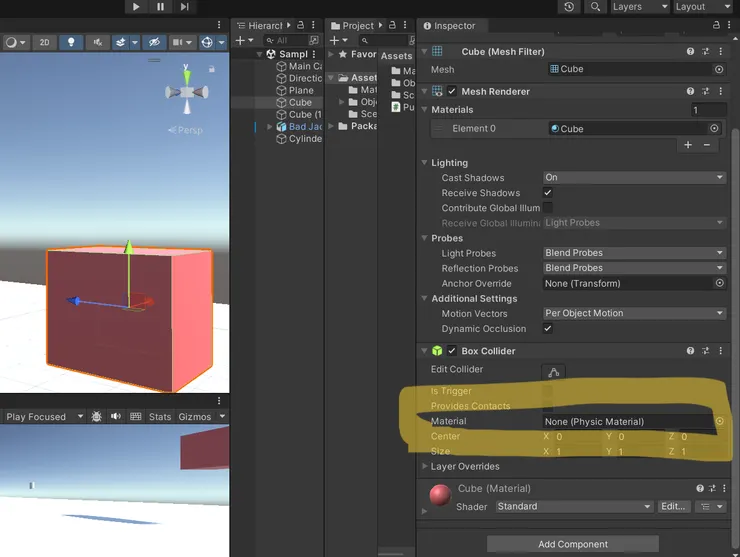This screenshot has width=740, height=557.
Task: Open the Cast Shadows dropdown
Action: [634, 178]
